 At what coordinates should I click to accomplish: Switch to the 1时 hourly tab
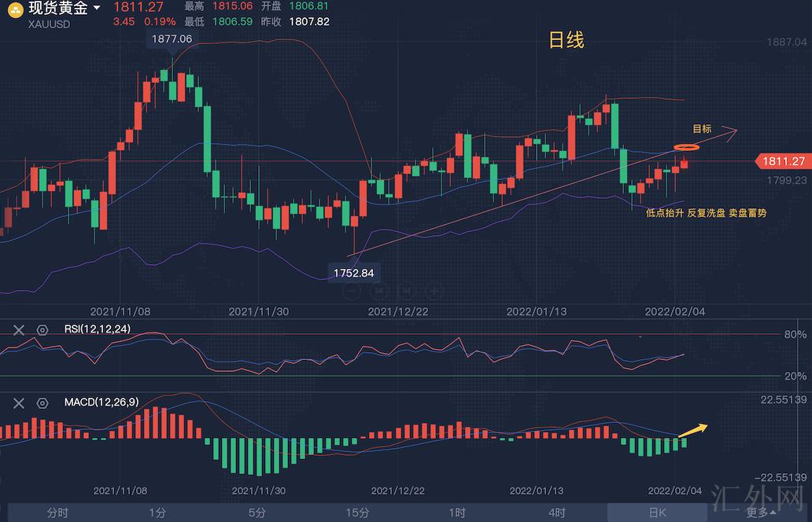457,513
